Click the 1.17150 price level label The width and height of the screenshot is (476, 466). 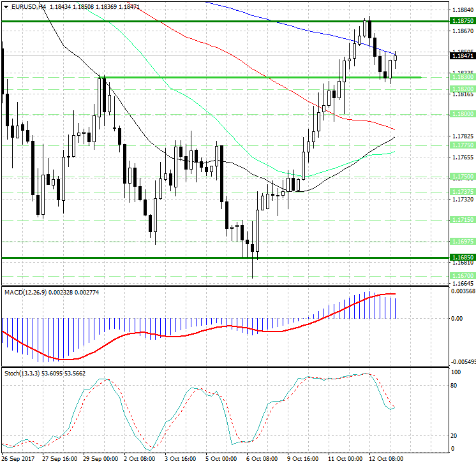[461, 219]
